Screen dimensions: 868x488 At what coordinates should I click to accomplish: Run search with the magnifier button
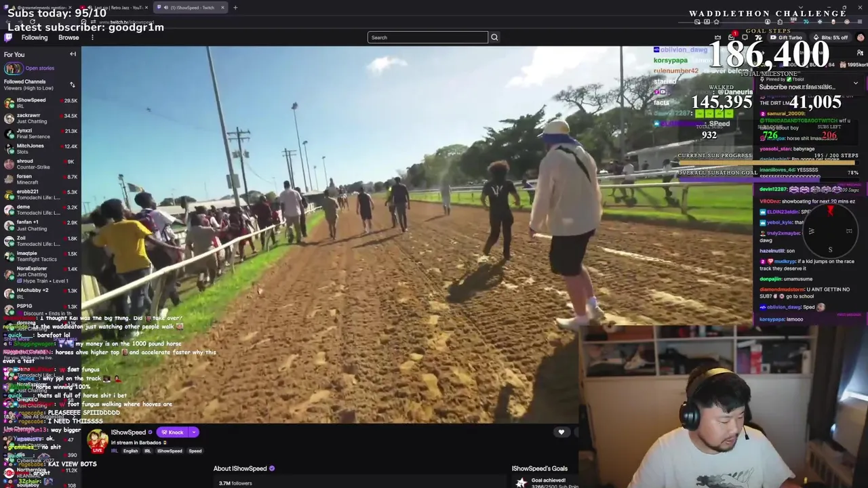(494, 37)
